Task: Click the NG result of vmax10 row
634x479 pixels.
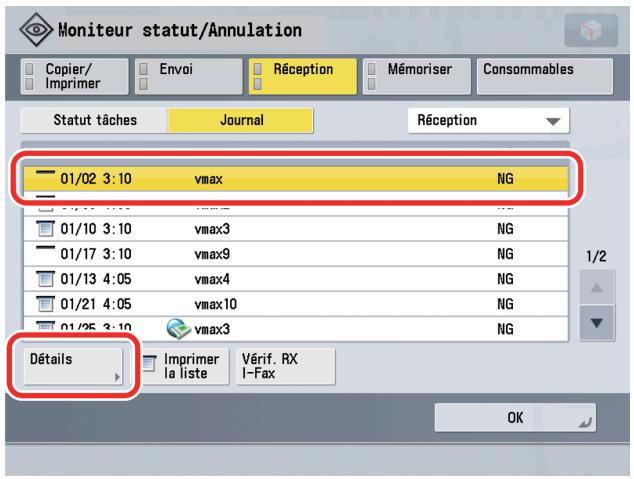Action: pos(505,304)
